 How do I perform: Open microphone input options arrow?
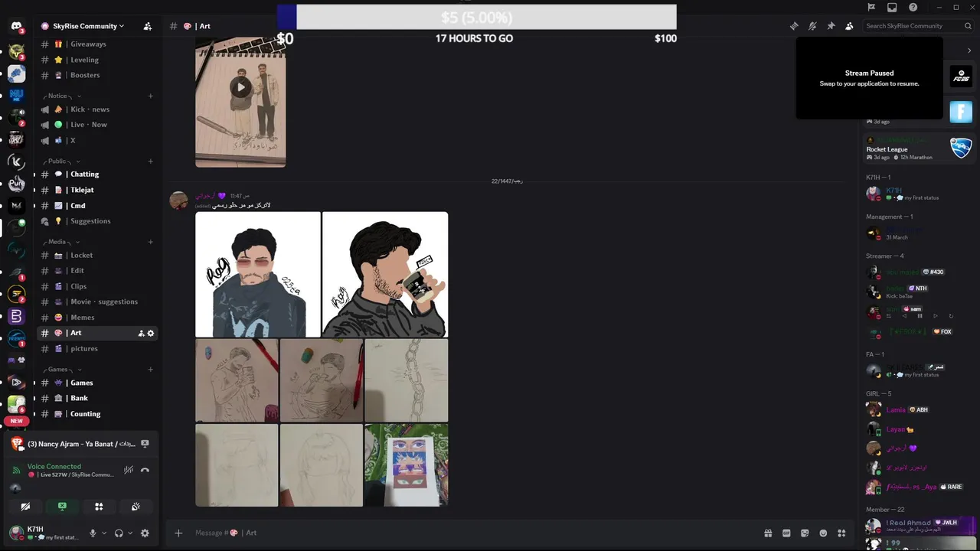104,533
